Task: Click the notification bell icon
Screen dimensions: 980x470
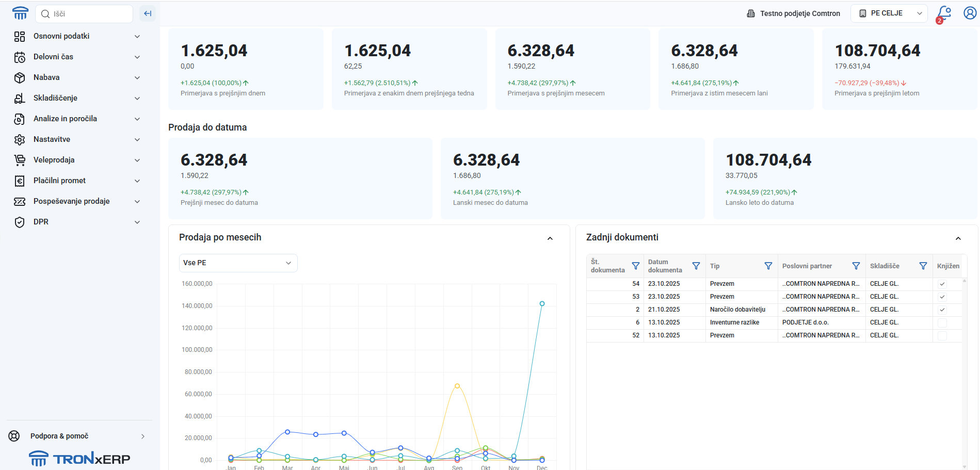Action: 944,13
